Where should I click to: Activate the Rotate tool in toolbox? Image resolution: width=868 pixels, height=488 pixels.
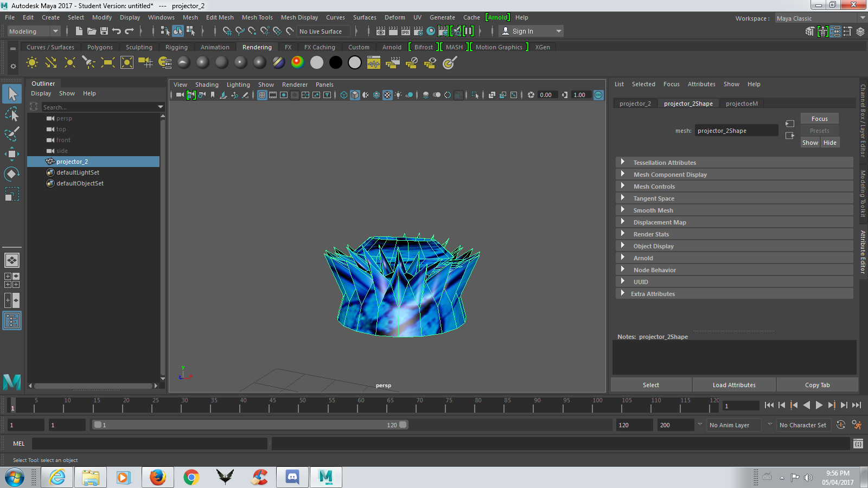(12, 174)
